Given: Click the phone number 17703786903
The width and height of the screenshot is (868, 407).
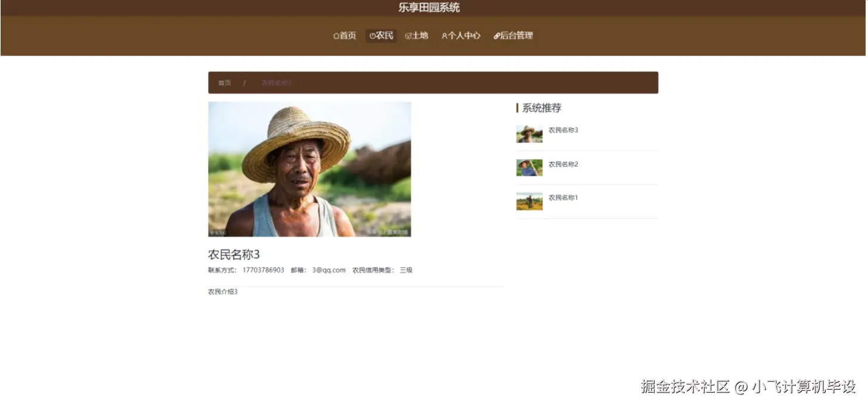Looking at the screenshot, I should pos(263,270).
